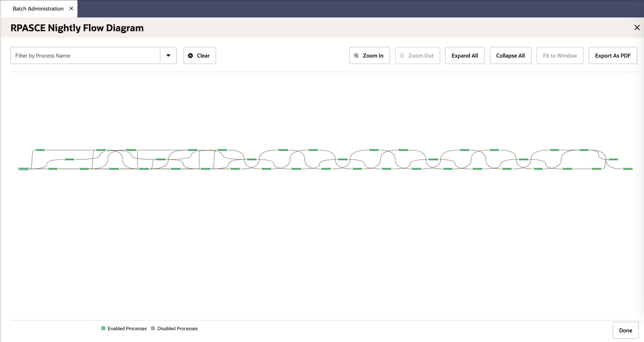
Task: Click the Enabled Processes legend label
Action: click(127, 328)
